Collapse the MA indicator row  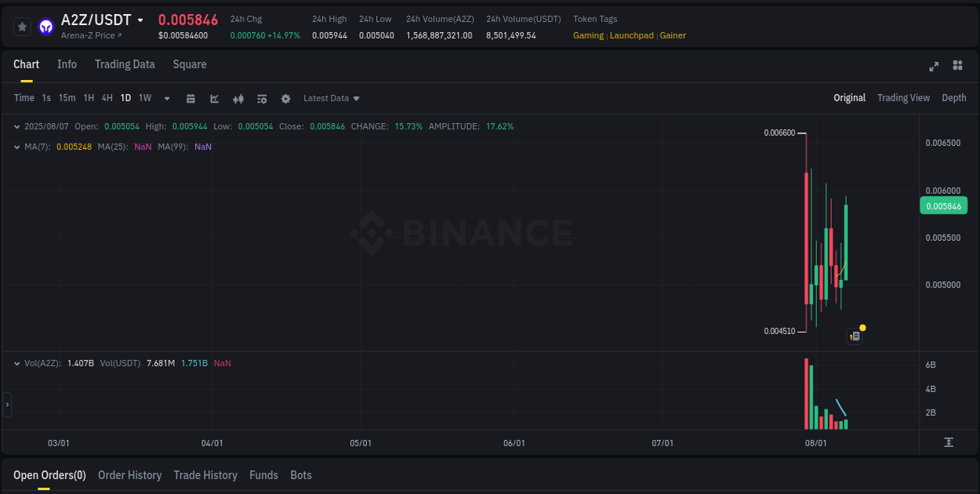click(17, 147)
